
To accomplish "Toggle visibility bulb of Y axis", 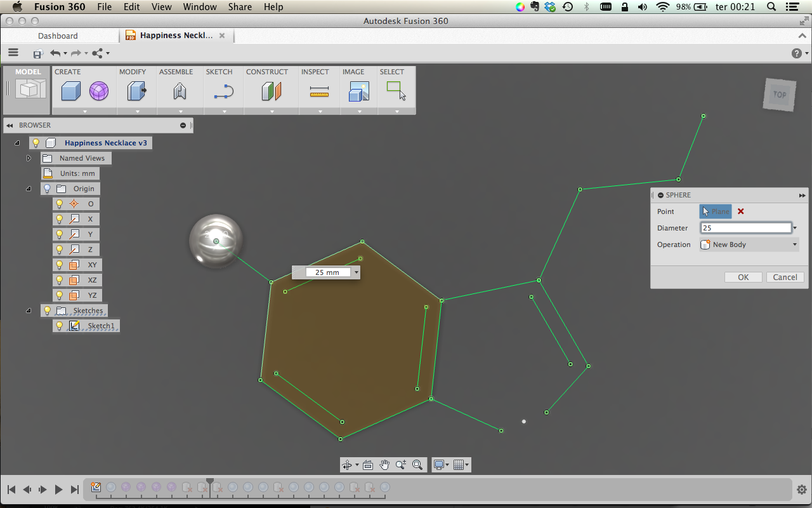I will 60,234.
